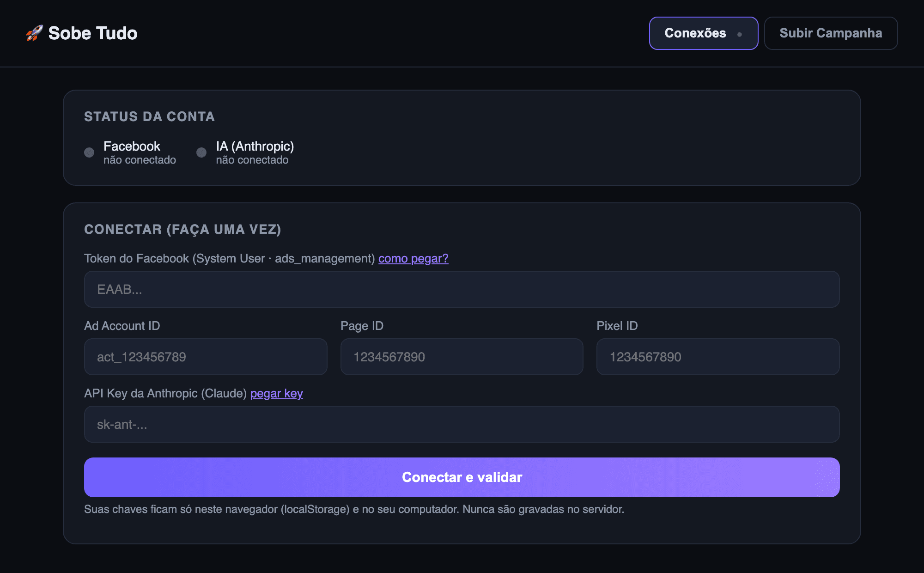This screenshot has width=924, height=573.
Task: Focus the Ad Account ID field
Action: pyautogui.click(x=206, y=357)
